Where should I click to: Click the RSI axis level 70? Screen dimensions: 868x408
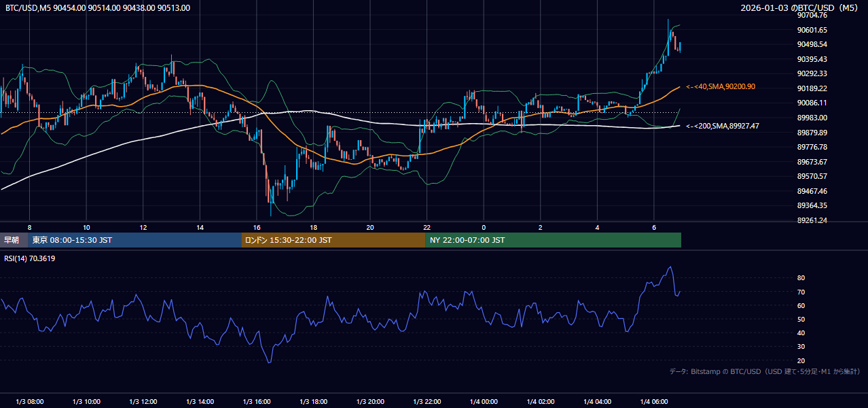point(801,292)
